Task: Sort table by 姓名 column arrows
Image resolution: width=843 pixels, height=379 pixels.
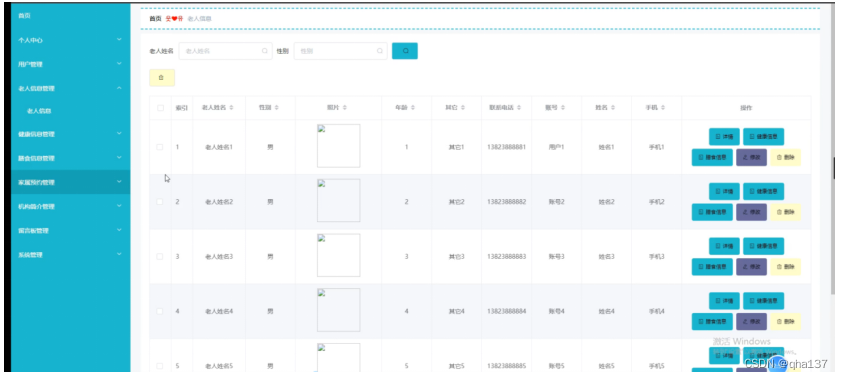Action: tap(613, 108)
